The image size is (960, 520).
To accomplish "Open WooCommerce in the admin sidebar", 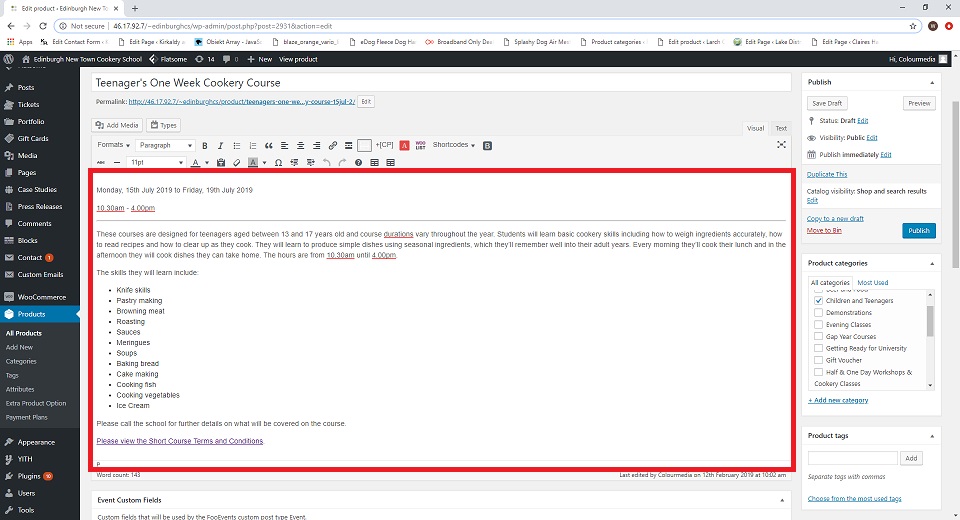I will 40,297.
